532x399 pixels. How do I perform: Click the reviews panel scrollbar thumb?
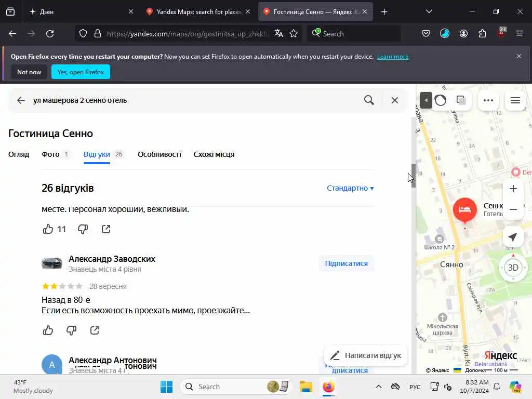tap(413, 176)
